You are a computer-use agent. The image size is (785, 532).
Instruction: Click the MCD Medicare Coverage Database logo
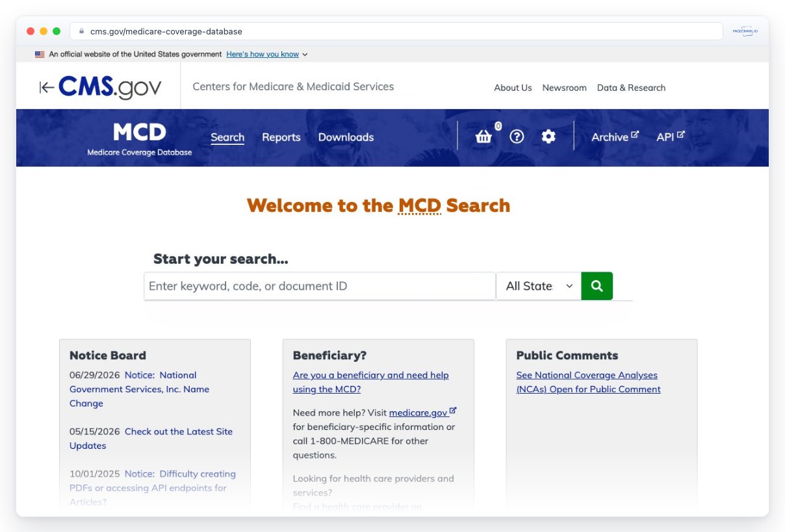(140, 138)
